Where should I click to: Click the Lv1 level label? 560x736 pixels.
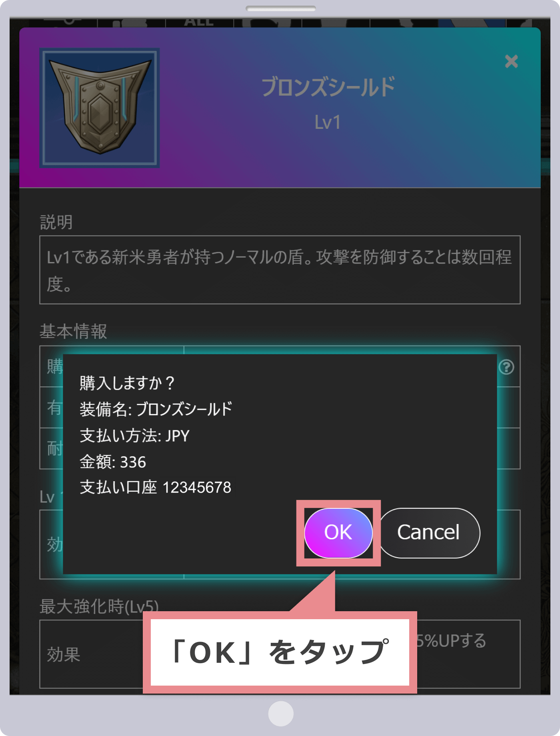coord(327,122)
